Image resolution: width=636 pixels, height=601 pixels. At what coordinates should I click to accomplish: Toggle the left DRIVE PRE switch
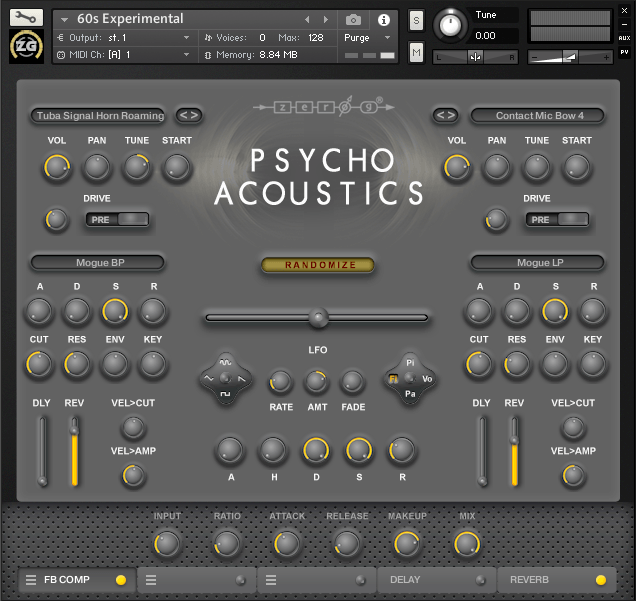(118, 219)
